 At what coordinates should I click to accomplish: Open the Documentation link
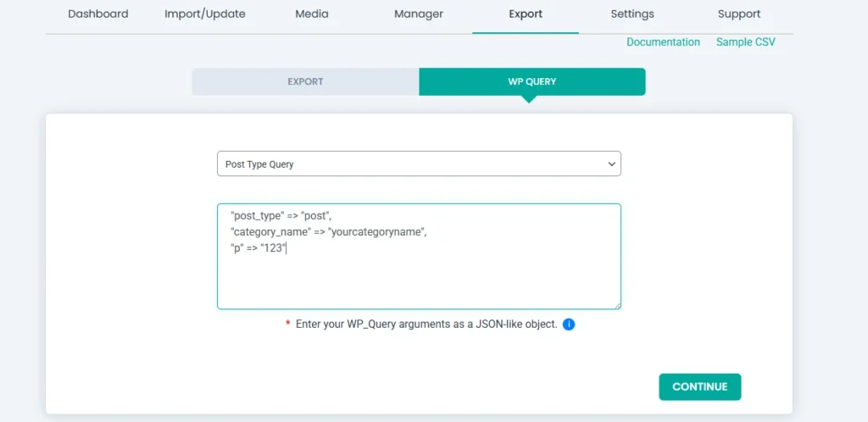tap(663, 42)
